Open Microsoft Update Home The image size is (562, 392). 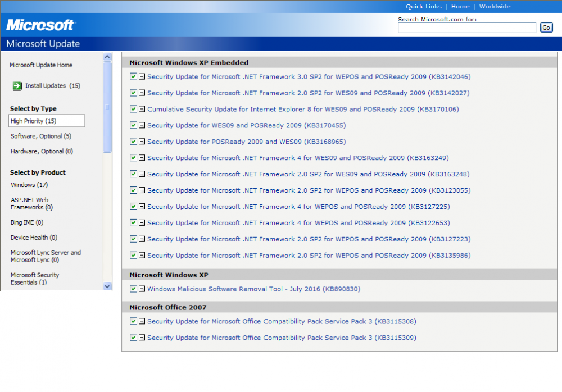[x=41, y=65]
